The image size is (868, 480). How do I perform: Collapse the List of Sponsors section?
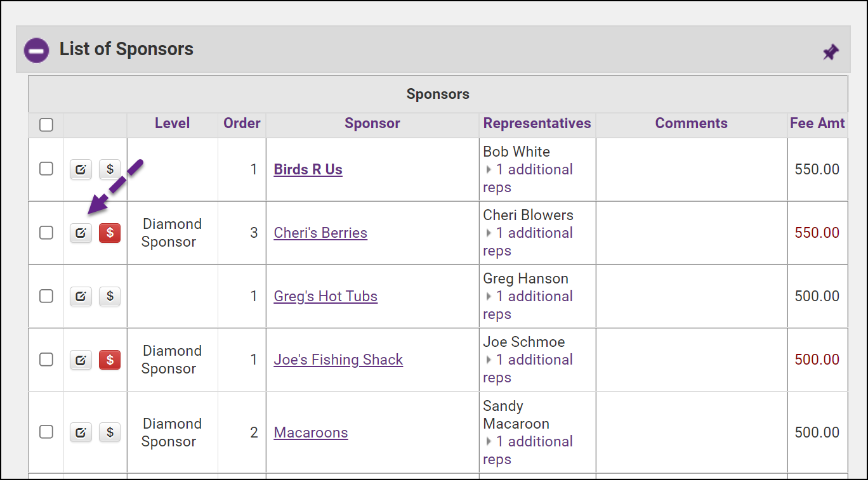pos(37,50)
